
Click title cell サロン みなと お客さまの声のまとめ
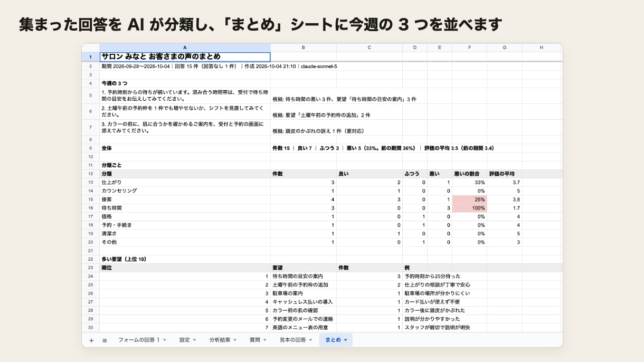(185, 57)
